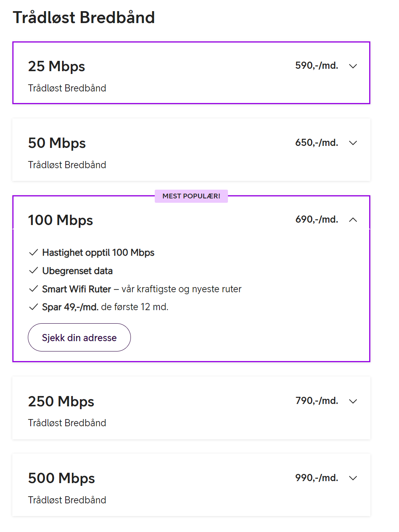
Task: Expand the 500 Mbps plan chevron
Action: click(x=353, y=478)
